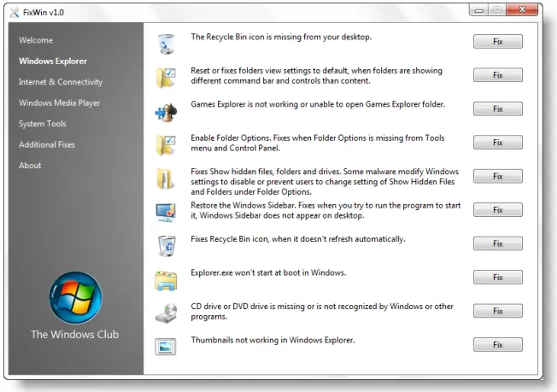Open the About page

(30, 166)
